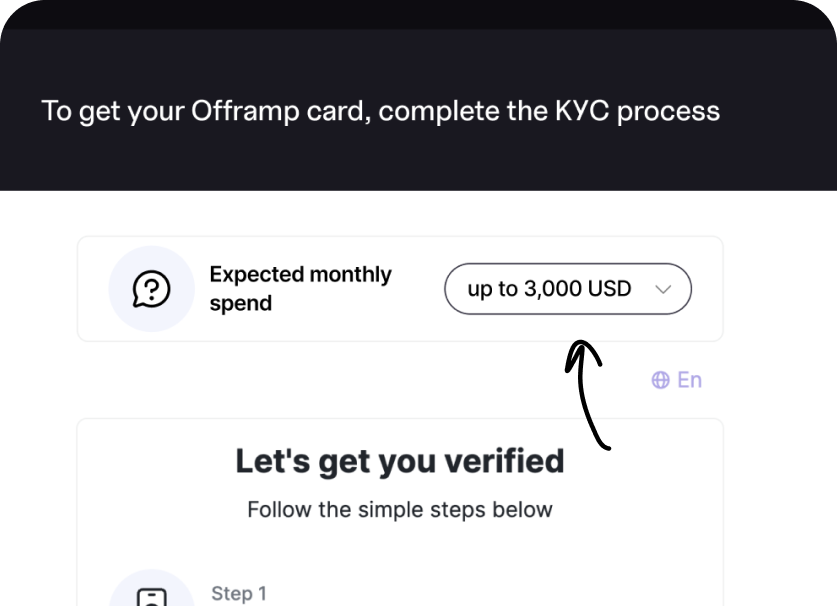The height and width of the screenshot is (606, 837).
Task: Click the word "Offramp" in the header
Action: point(244,111)
